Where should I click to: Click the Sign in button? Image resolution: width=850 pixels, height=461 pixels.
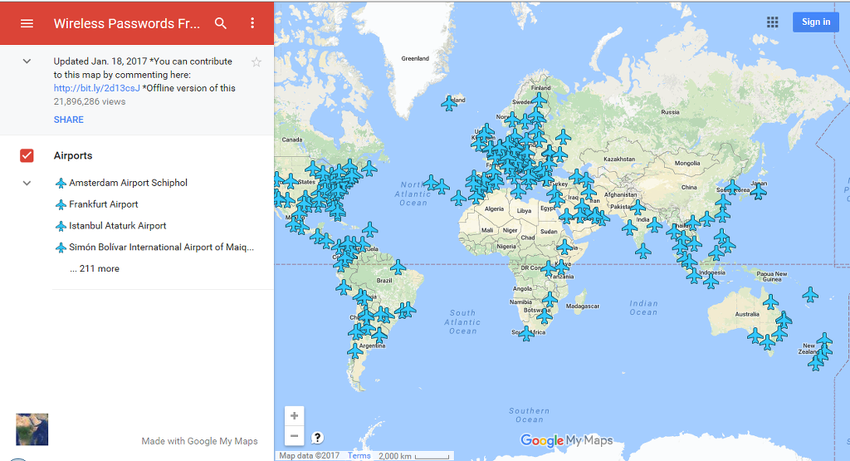816,22
